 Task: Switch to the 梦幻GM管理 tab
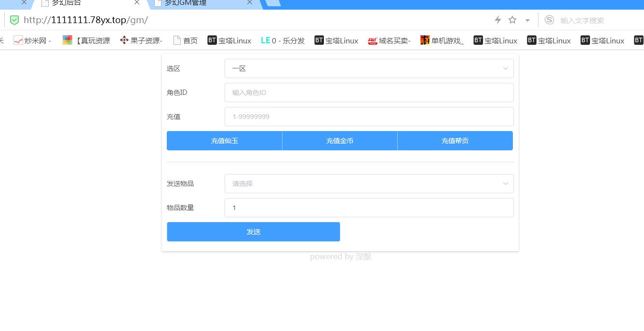tap(202, 3)
